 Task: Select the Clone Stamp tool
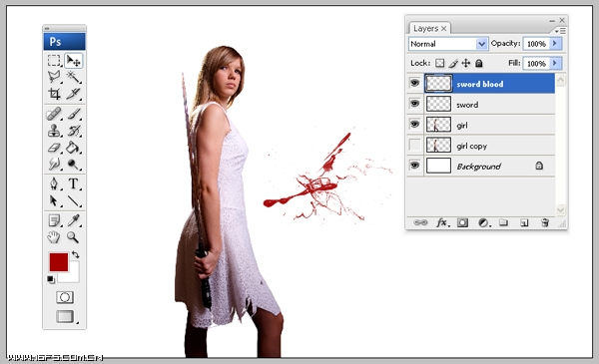(54, 131)
